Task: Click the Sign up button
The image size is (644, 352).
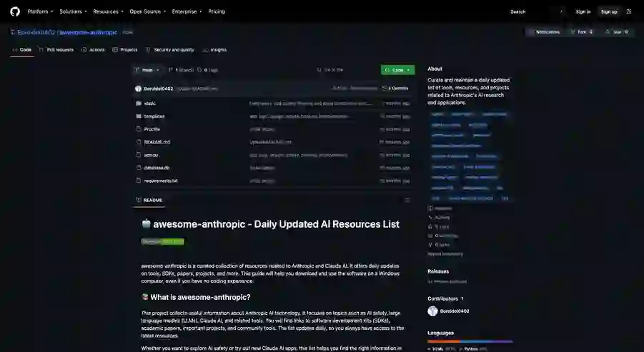Action: point(609,11)
